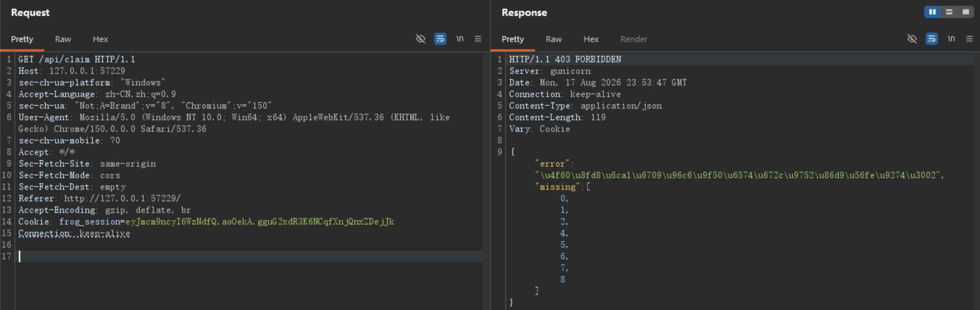Select the Response Pretty tab
Image resolution: width=980 pixels, height=310 pixels.
[513, 39]
